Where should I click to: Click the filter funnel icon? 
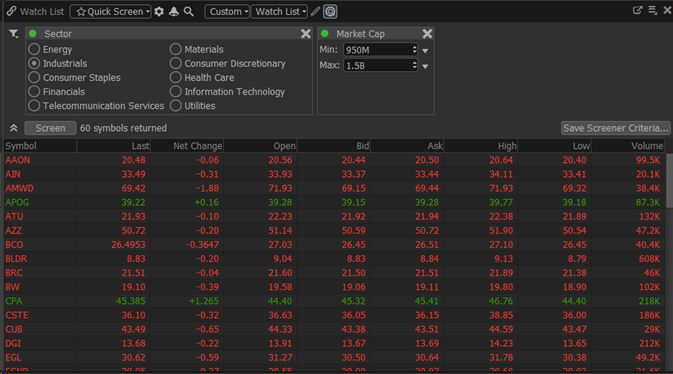pos(14,33)
